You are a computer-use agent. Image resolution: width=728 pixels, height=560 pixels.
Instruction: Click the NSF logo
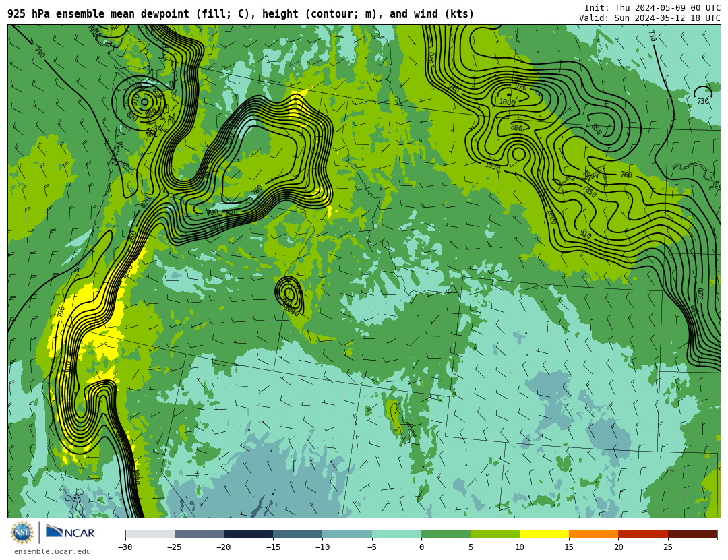tap(22, 532)
